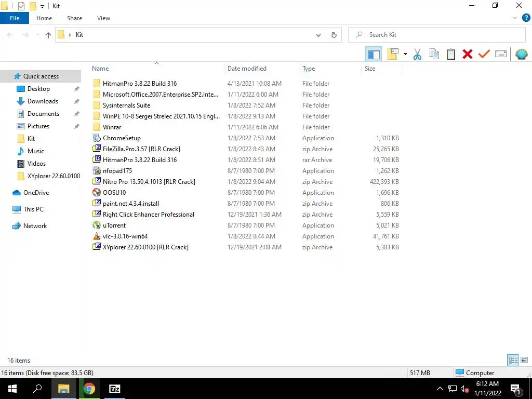This screenshot has width=532, height=399.
Task: Expand the root chevron in address bar
Action: [x=70, y=35]
